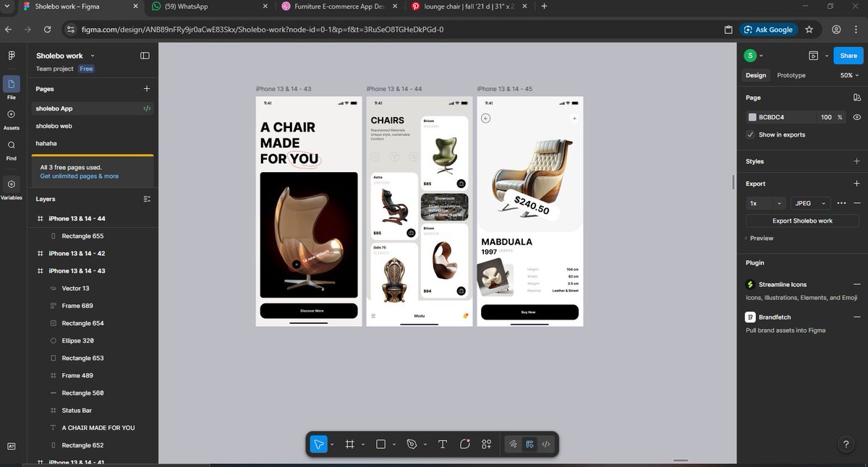
Task: Select the Ellipse 320 layer
Action: [x=77, y=340]
